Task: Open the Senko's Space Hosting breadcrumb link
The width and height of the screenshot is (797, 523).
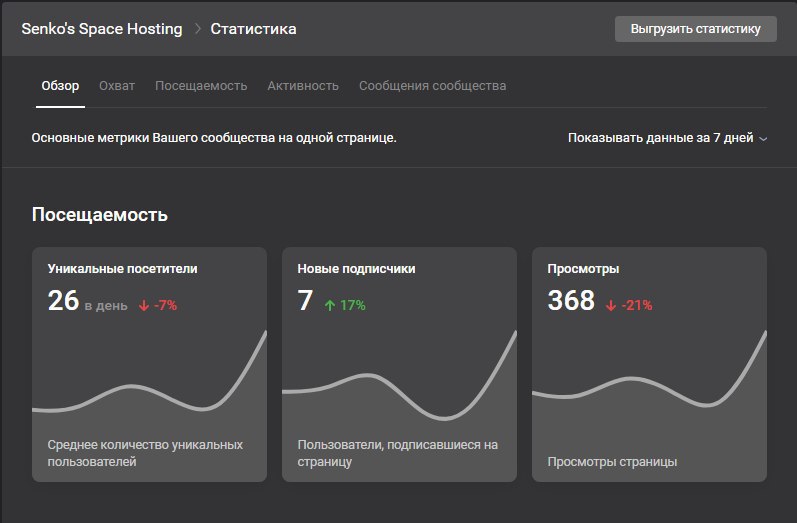Action: 102,28
